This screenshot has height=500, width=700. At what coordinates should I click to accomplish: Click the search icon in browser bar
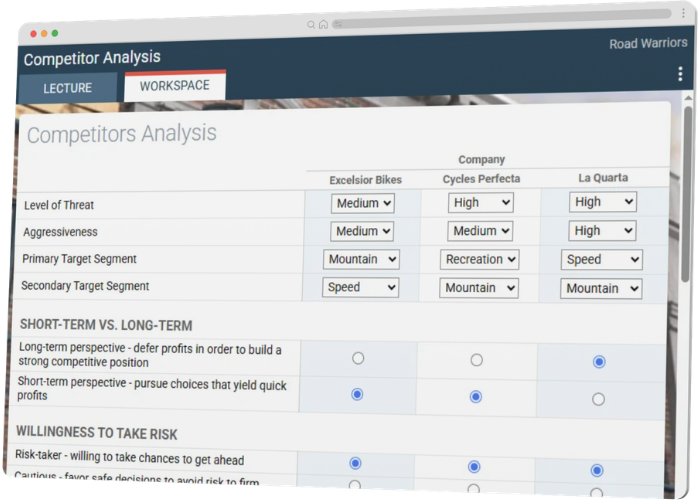[x=311, y=25]
